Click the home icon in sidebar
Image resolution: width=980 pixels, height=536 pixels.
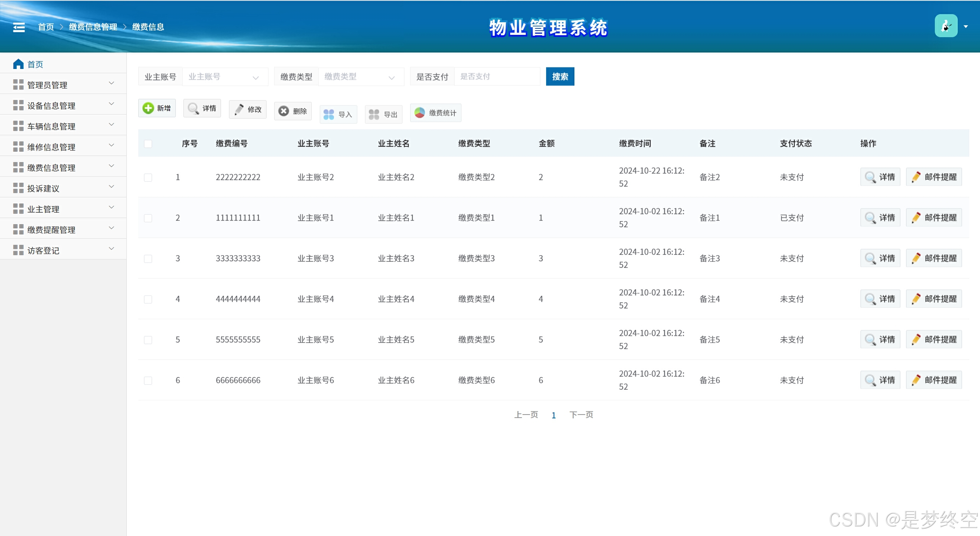point(18,64)
